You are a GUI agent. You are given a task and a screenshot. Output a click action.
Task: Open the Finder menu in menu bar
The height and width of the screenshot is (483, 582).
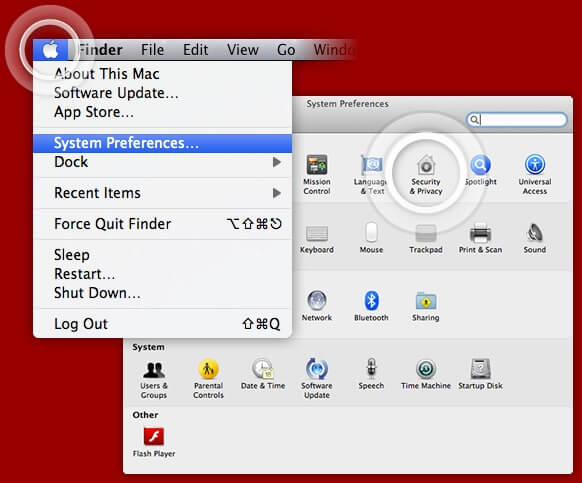[x=100, y=50]
